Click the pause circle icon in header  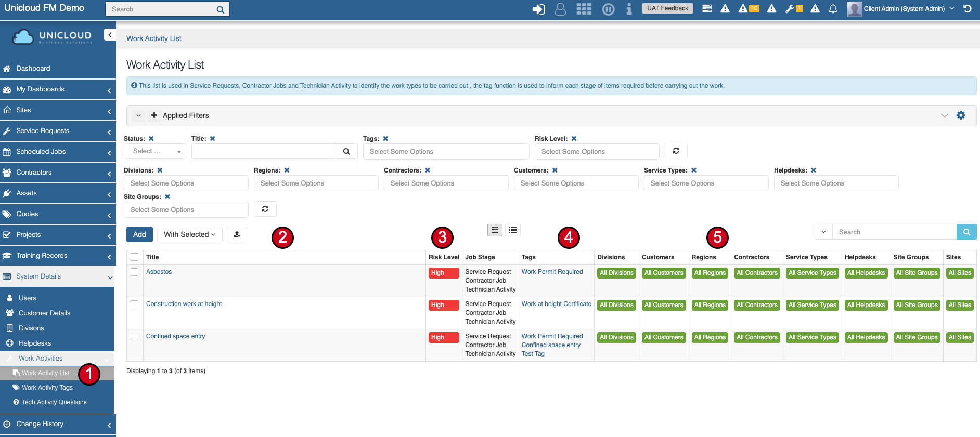click(608, 9)
